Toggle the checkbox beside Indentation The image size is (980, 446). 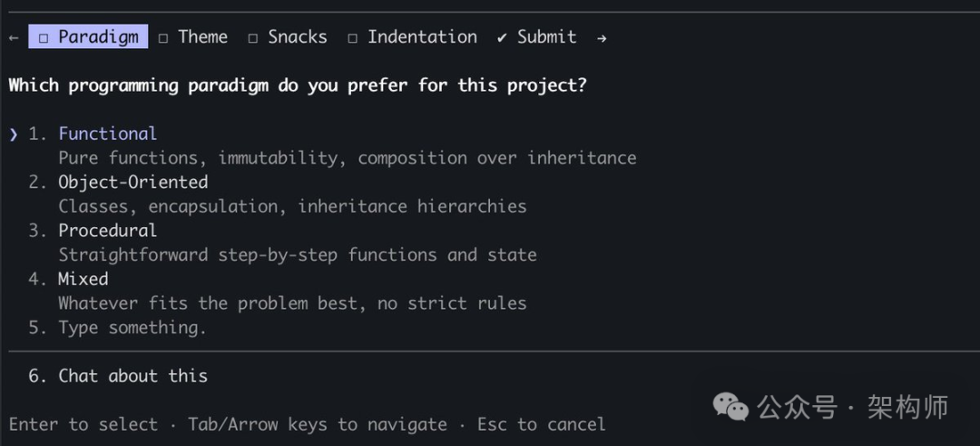pos(352,38)
